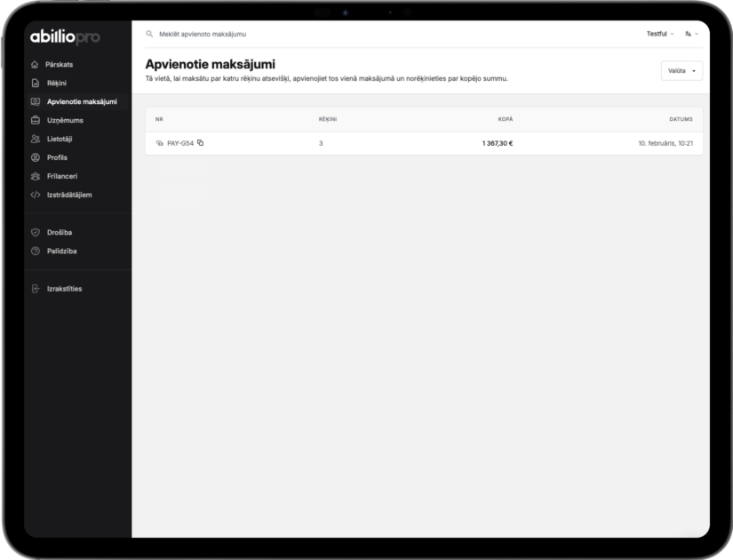Screen dimensions: 733x560
Task: Click the search magnifier icon
Action: [x=149, y=34]
